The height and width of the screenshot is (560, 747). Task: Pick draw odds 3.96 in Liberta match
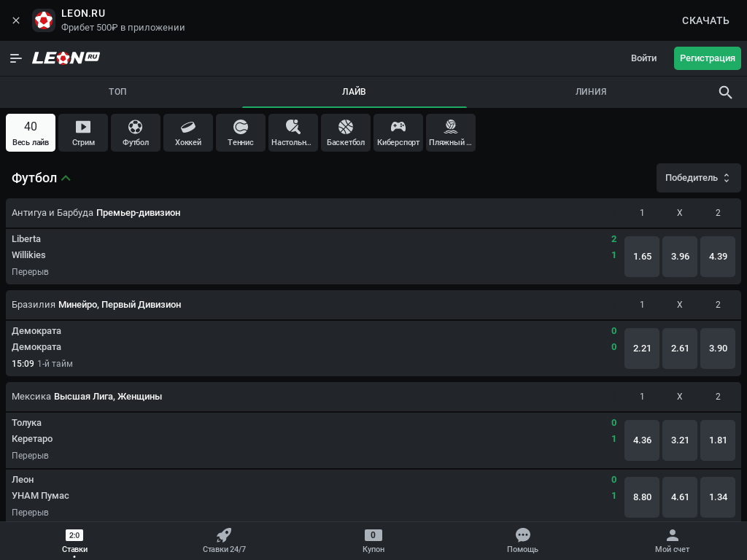point(680,257)
